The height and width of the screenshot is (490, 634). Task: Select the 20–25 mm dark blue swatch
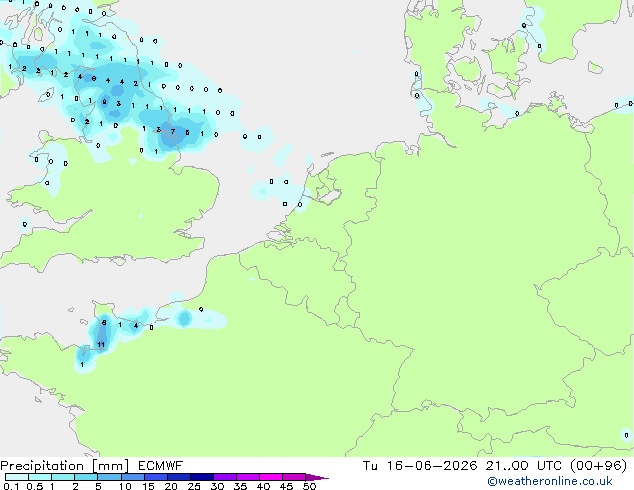pyautogui.click(x=179, y=477)
